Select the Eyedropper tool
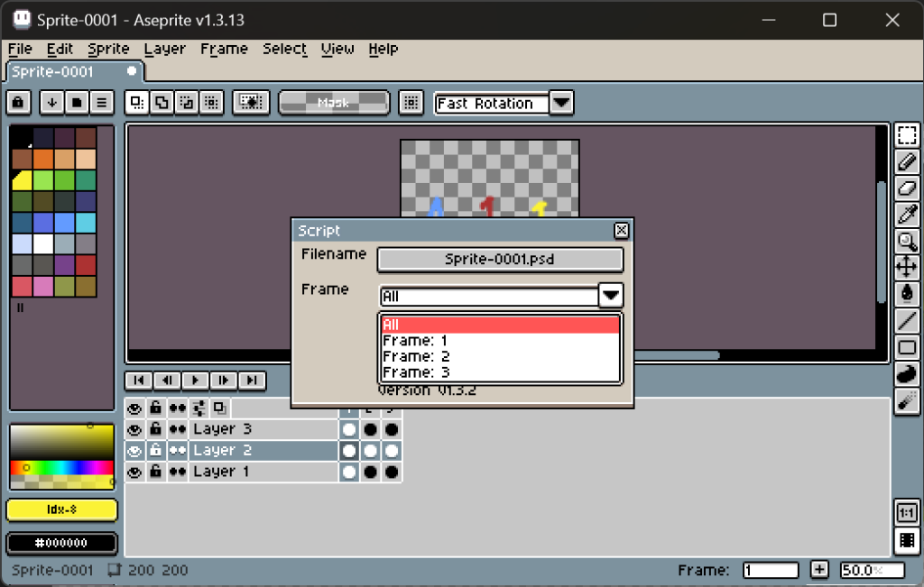This screenshot has height=587, width=924. pyautogui.click(x=906, y=215)
